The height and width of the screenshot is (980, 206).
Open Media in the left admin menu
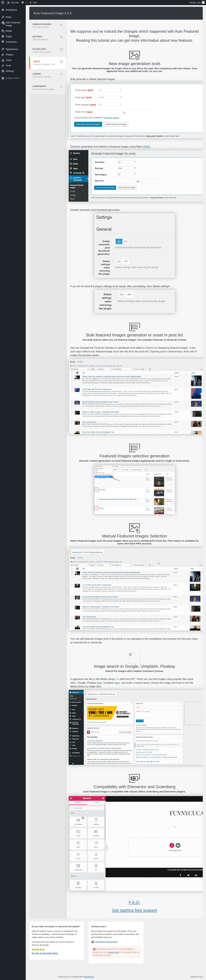(13, 31)
